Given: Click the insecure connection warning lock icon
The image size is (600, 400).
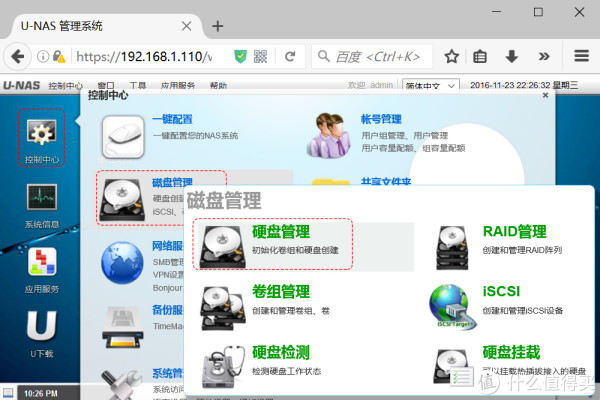Looking at the screenshot, I should 59,57.
